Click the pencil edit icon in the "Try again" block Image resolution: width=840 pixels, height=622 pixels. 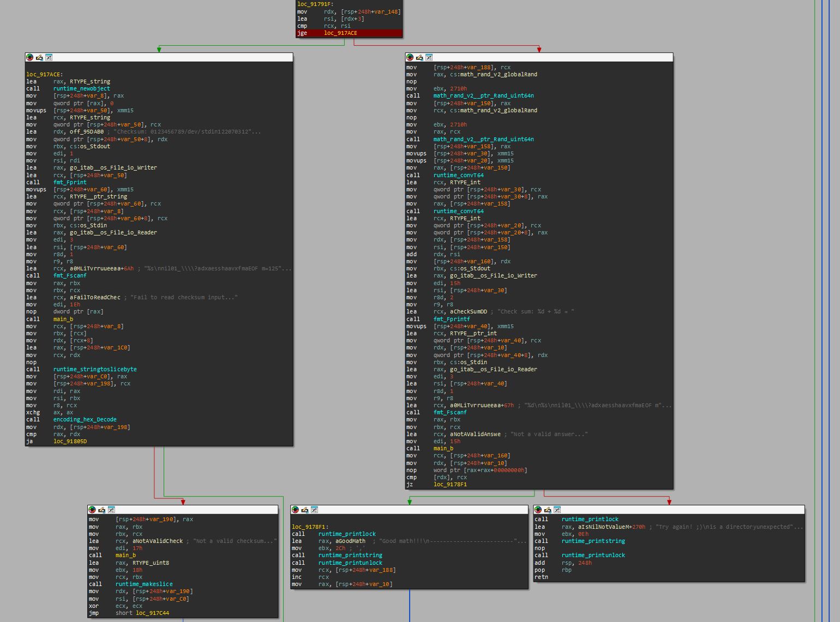tap(548, 510)
